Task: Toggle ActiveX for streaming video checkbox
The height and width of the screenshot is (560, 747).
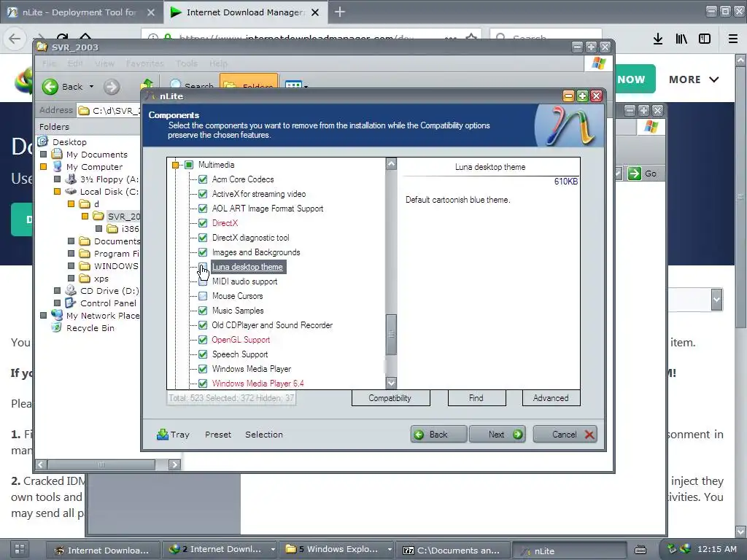Action: tap(203, 194)
